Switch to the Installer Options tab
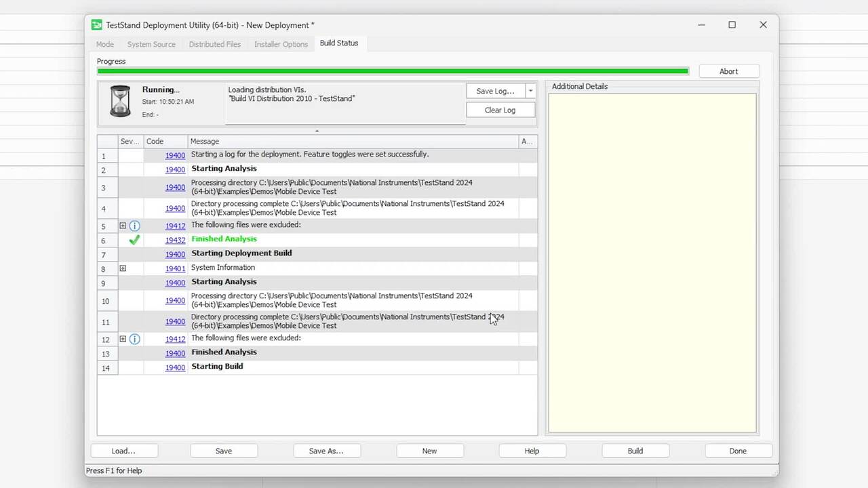This screenshot has width=868, height=488. (281, 44)
